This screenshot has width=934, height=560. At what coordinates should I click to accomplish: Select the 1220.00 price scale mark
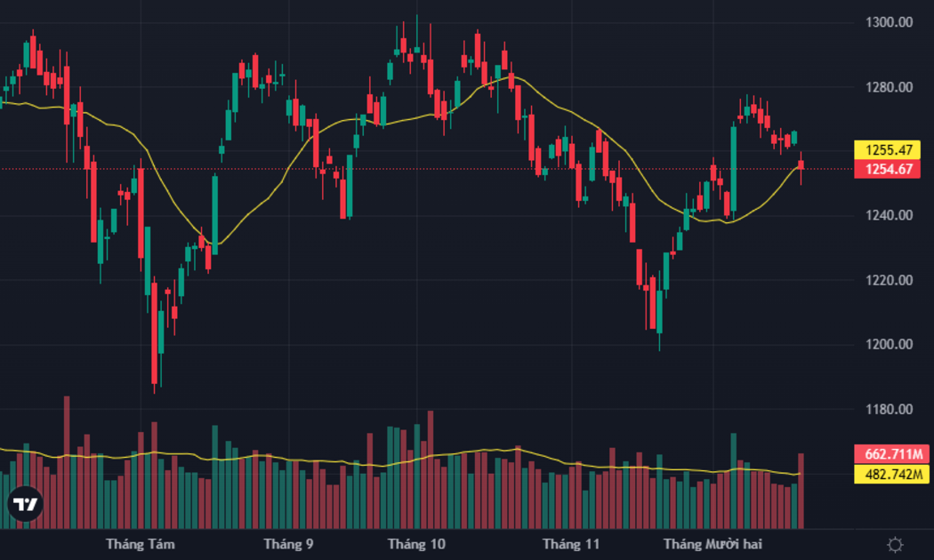pos(889,280)
